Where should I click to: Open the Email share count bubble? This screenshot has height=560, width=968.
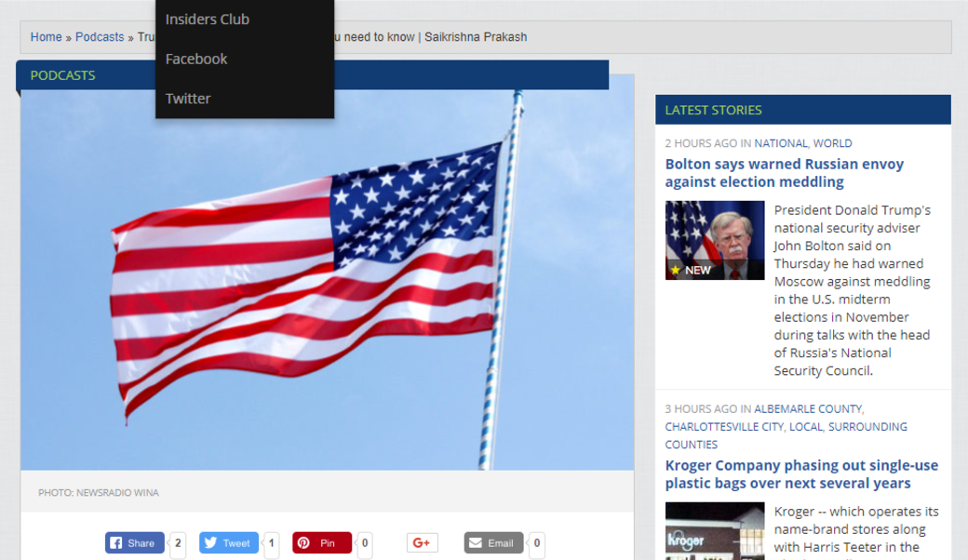click(x=537, y=543)
